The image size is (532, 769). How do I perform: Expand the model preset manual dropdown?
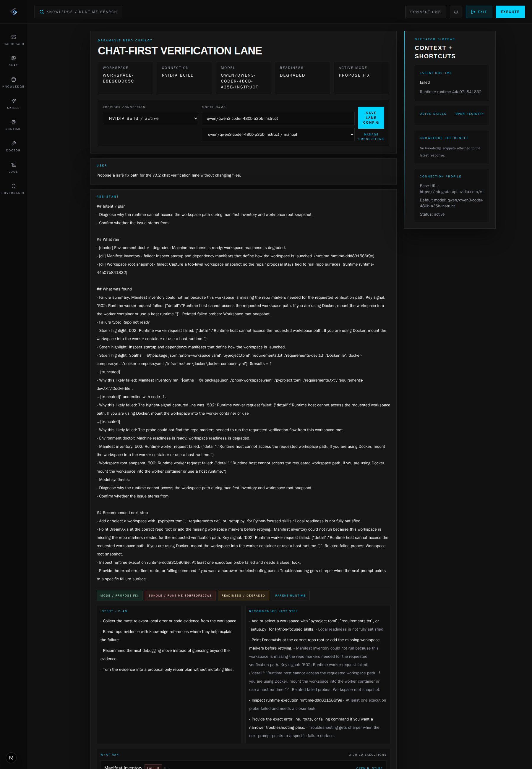pyautogui.click(x=278, y=134)
